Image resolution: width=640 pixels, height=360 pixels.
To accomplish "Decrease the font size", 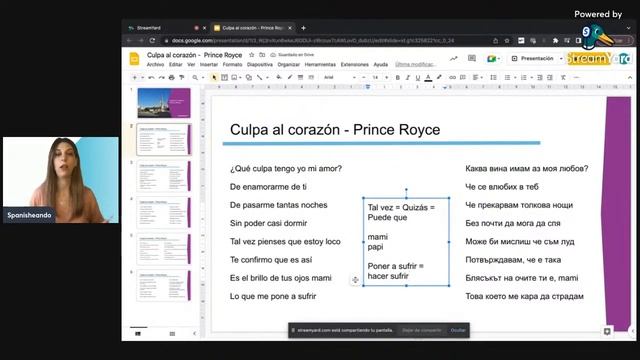I will click(364, 78).
